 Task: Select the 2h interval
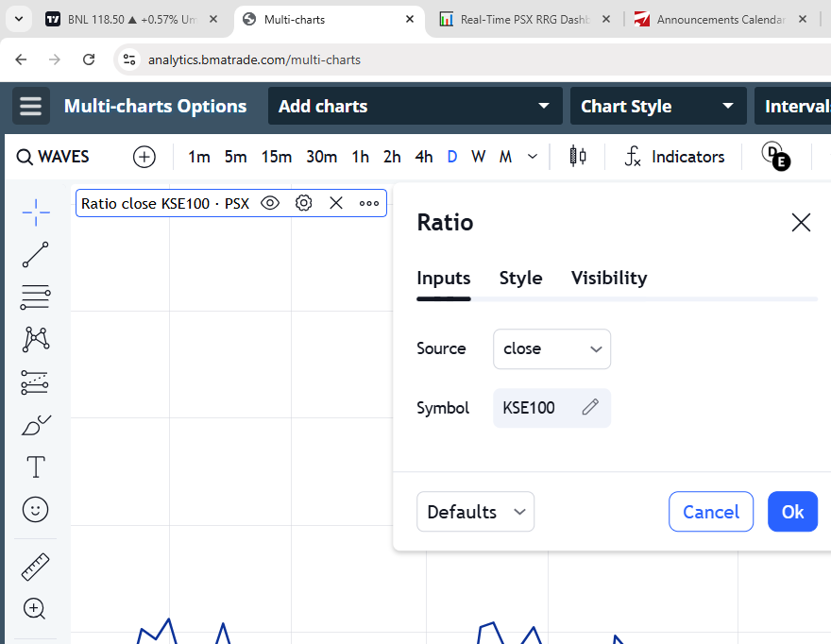pyautogui.click(x=392, y=157)
